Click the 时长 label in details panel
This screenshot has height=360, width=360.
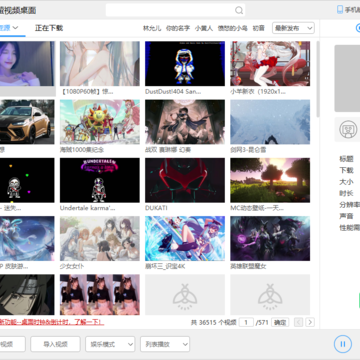pyautogui.click(x=346, y=193)
